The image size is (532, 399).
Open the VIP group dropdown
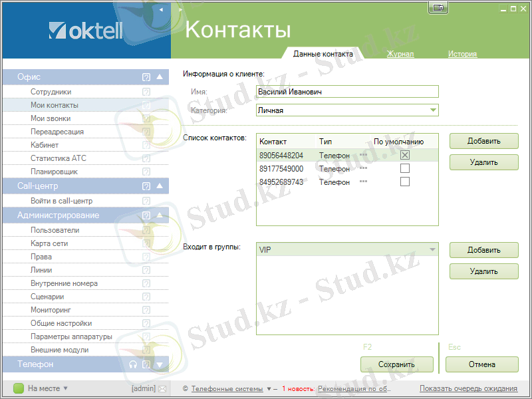tap(432, 249)
